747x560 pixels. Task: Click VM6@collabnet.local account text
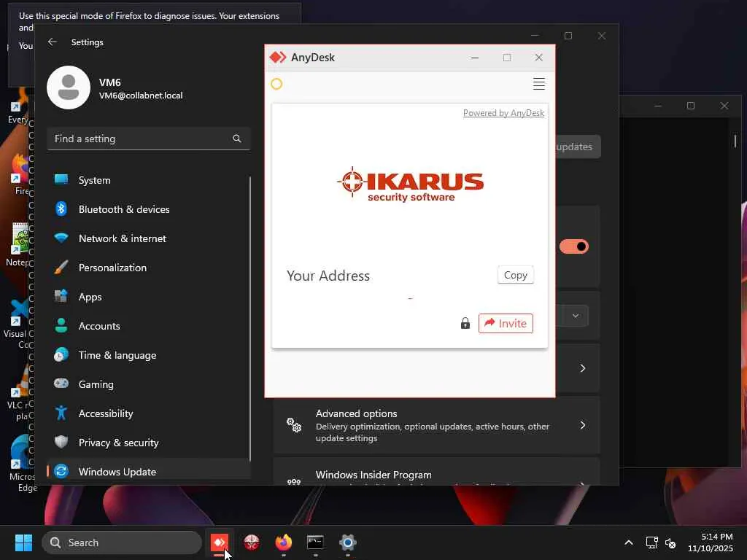click(x=141, y=96)
